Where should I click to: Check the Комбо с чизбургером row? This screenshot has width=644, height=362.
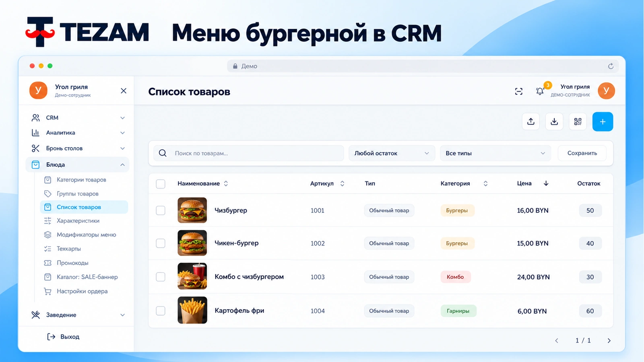[161, 277]
